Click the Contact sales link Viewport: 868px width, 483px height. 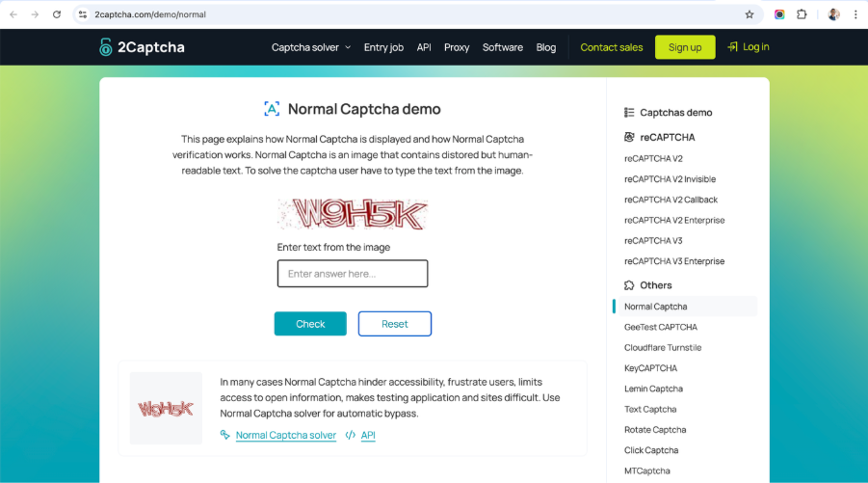612,47
